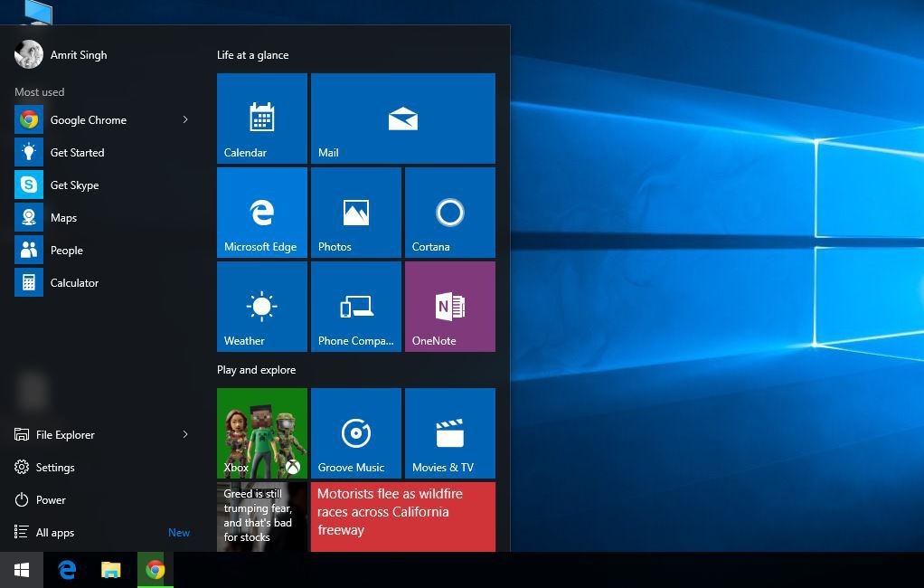Expand Google Chrome jump list arrow
Screen dimensions: 924x588
(185, 119)
